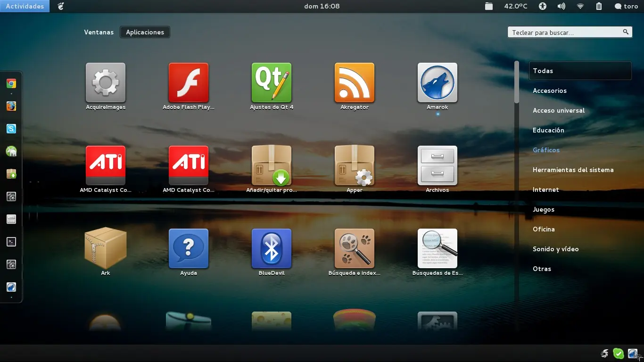This screenshot has height=362, width=644.
Task: Switch to the Ventanas view
Action: pos(99,32)
